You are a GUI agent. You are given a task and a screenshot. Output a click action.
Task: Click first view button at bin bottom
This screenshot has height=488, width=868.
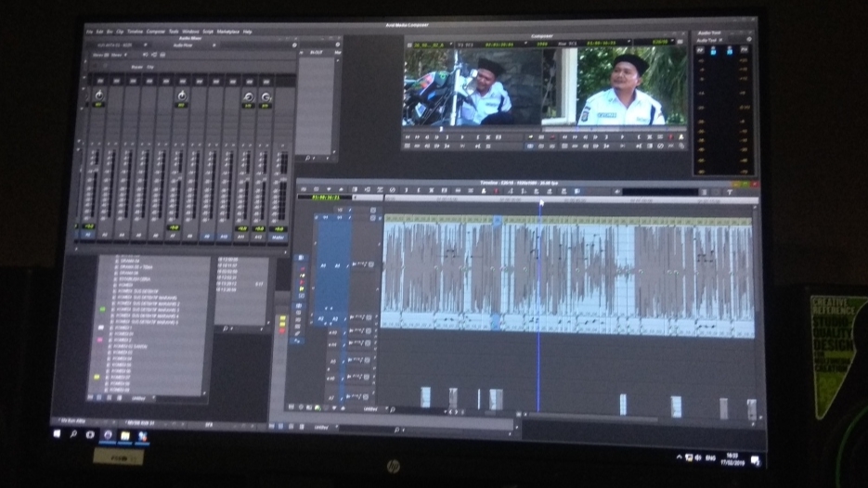tap(90, 397)
